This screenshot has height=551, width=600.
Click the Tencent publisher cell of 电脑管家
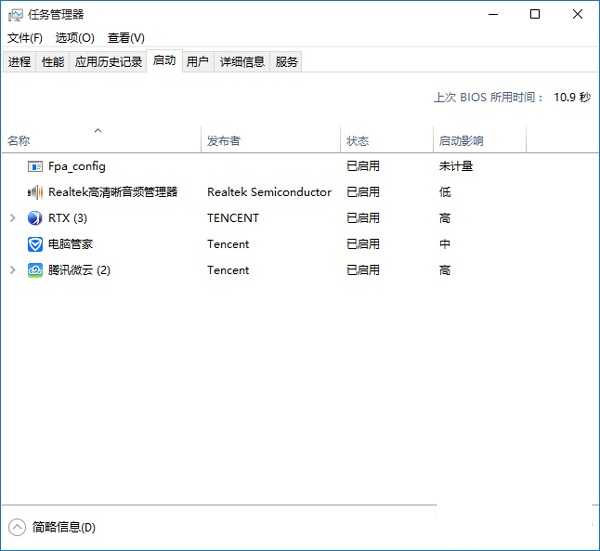coord(228,244)
